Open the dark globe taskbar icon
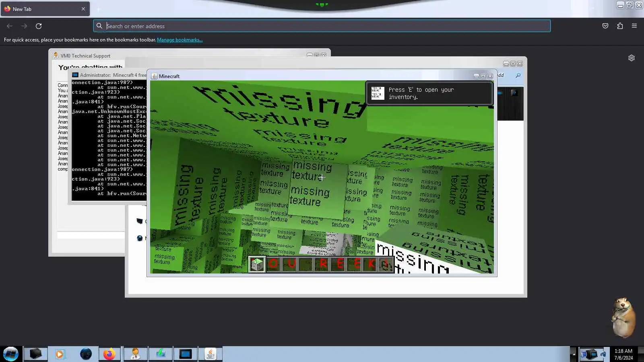 [86, 354]
